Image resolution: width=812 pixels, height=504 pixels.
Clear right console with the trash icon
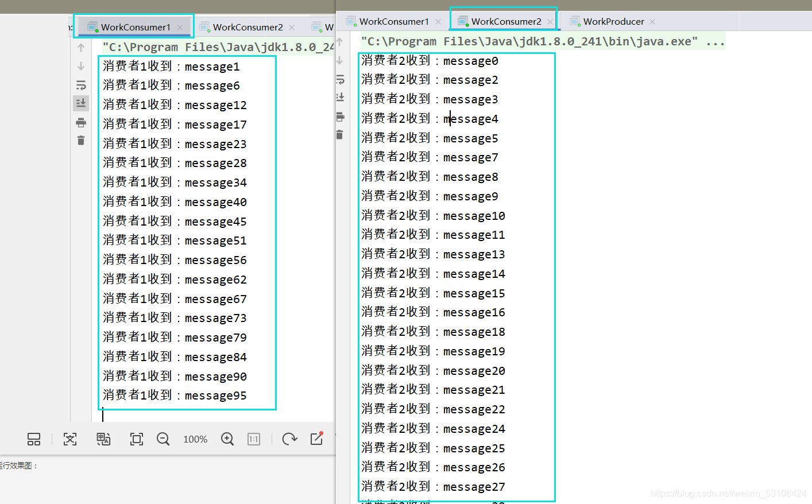point(340,134)
